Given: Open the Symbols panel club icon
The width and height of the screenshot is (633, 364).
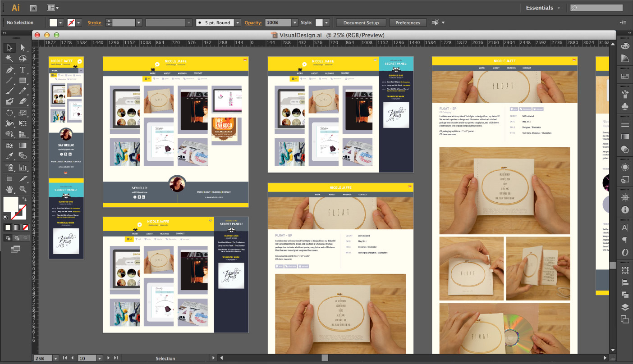Looking at the screenshot, I should pos(625,107).
